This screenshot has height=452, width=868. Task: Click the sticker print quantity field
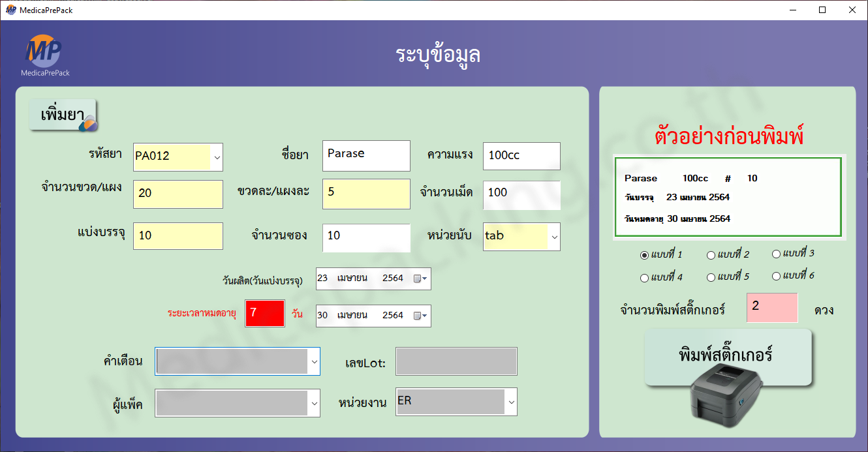coord(772,308)
